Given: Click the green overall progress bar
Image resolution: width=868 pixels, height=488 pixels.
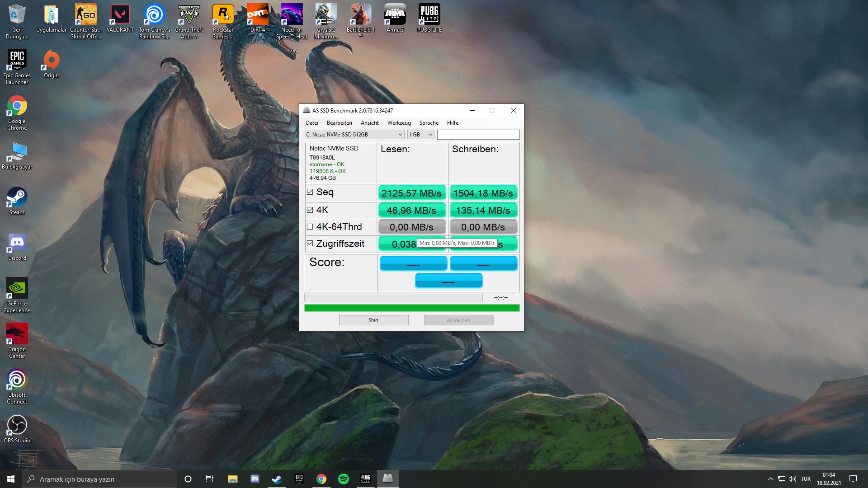Looking at the screenshot, I should 412,308.
